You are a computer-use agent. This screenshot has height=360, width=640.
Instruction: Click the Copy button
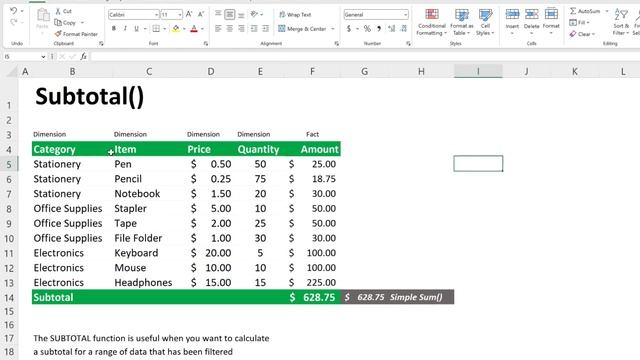[65, 22]
